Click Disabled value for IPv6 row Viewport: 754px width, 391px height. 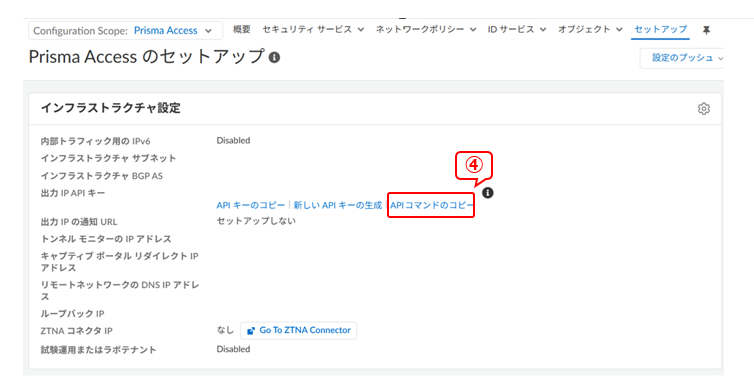click(x=233, y=140)
